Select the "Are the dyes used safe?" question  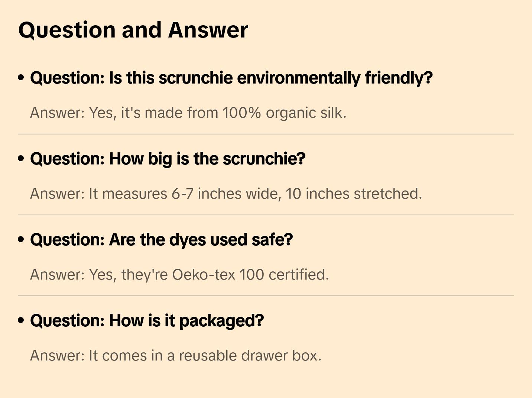pos(161,240)
